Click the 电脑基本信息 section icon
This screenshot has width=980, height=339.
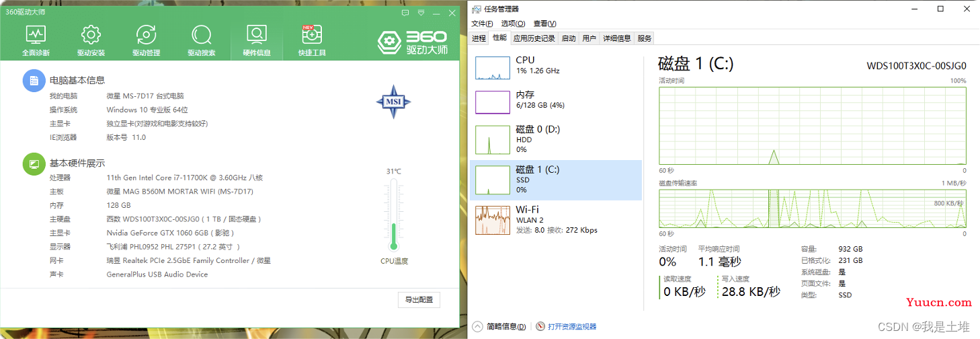tap(34, 80)
